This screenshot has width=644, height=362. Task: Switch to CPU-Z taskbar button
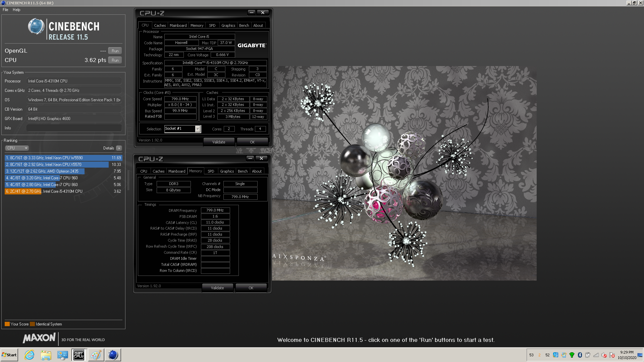(x=79, y=355)
